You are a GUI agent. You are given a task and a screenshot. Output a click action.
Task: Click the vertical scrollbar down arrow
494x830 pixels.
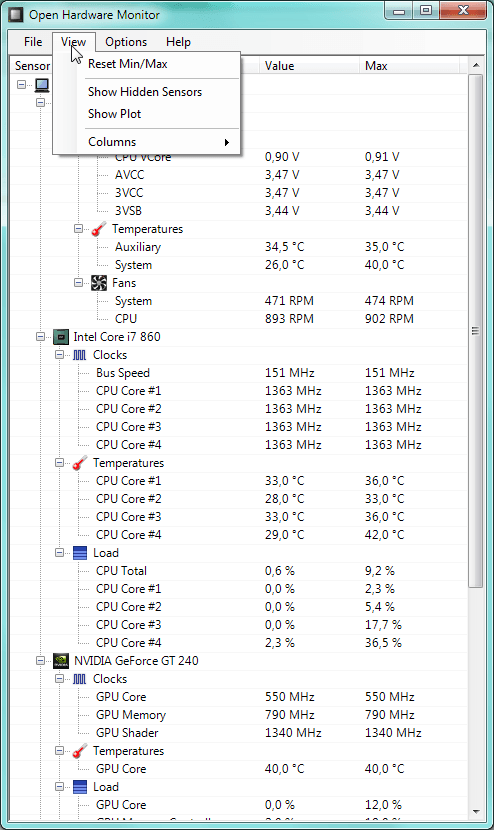click(475, 811)
